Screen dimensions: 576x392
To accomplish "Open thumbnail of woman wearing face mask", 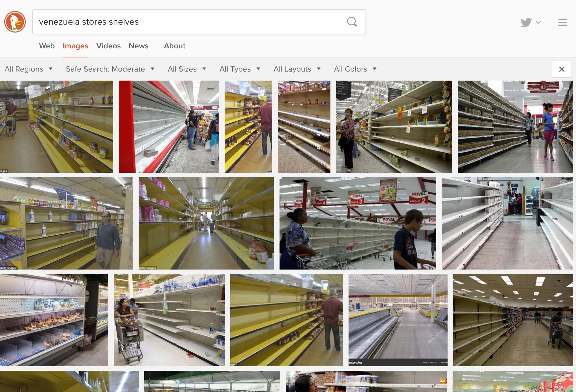I will point(394,127).
